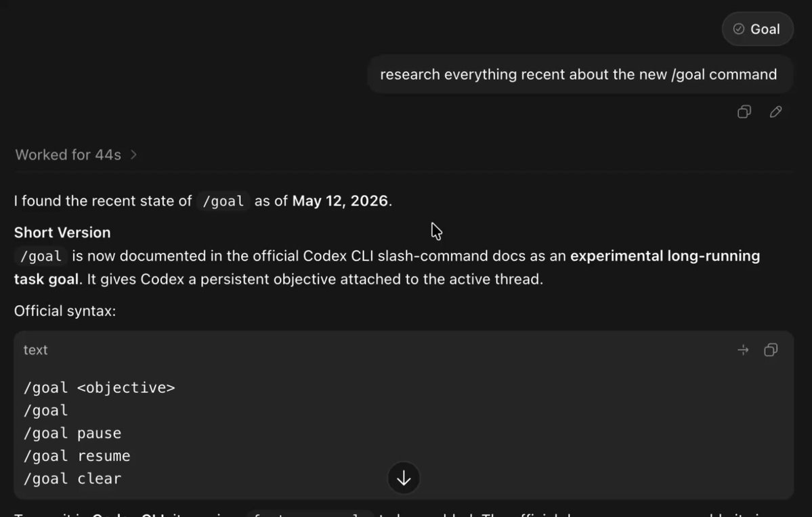Click the chevron next to Worked for 44s
Screen dimensions: 812x517
[x=133, y=155]
